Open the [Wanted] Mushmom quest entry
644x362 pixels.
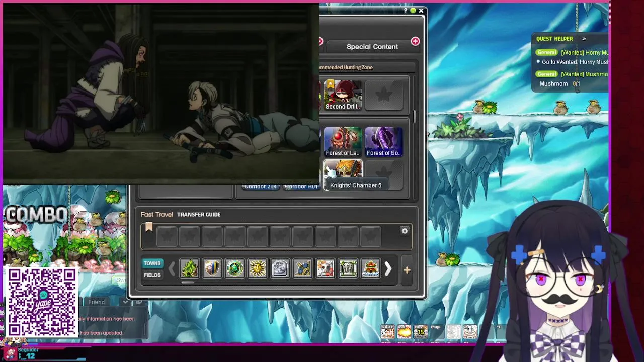point(585,74)
